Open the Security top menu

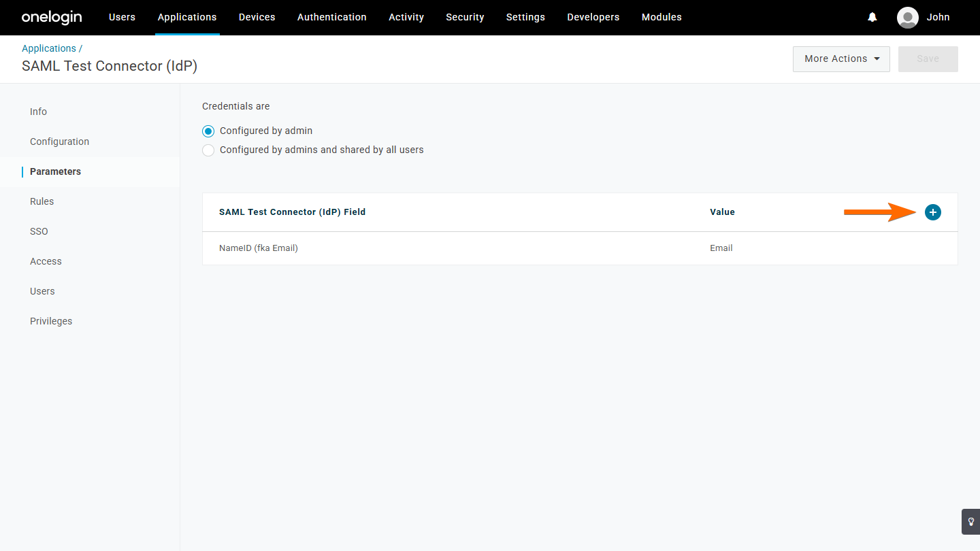[x=465, y=18]
